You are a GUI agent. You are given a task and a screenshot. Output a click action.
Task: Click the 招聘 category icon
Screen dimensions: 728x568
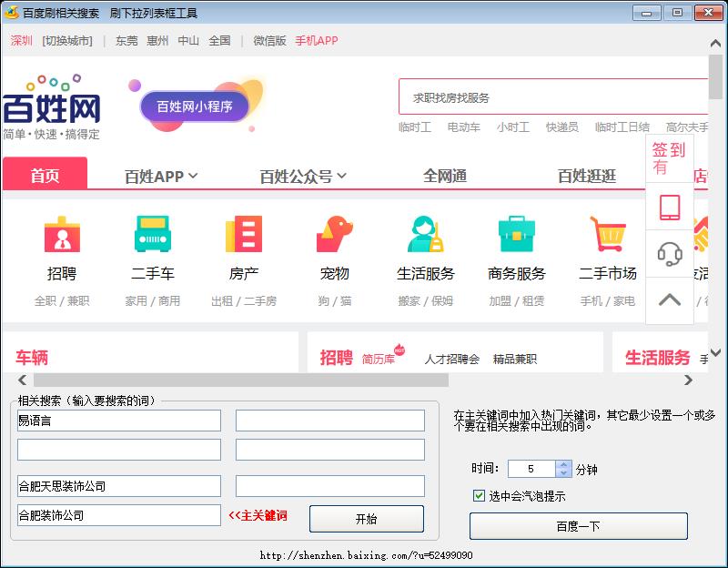pos(62,234)
